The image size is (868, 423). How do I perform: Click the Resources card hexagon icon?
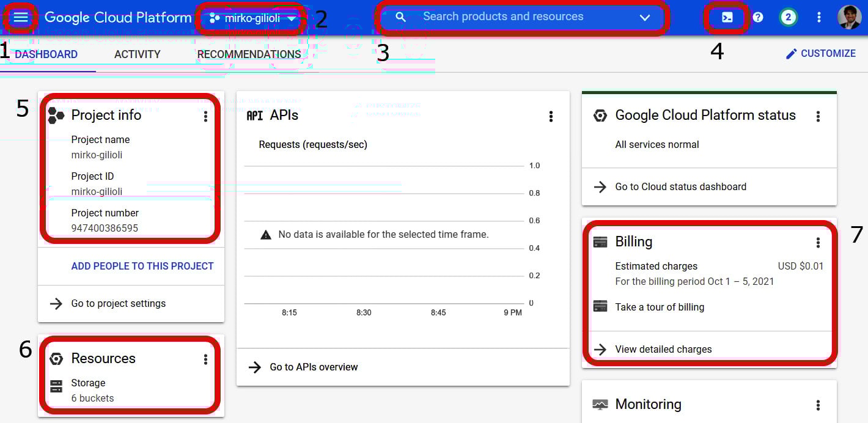pos(56,359)
